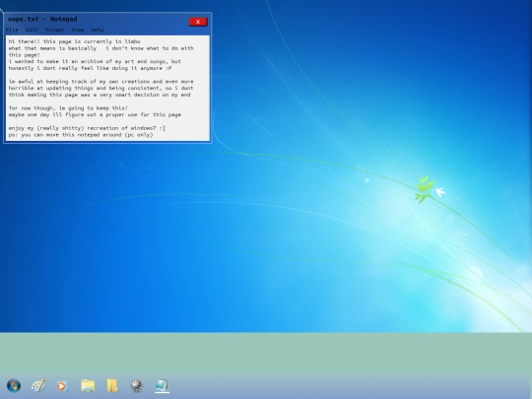
Task: Click the line starting "horrible at updating things"
Action: pyautogui.click(x=101, y=89)
